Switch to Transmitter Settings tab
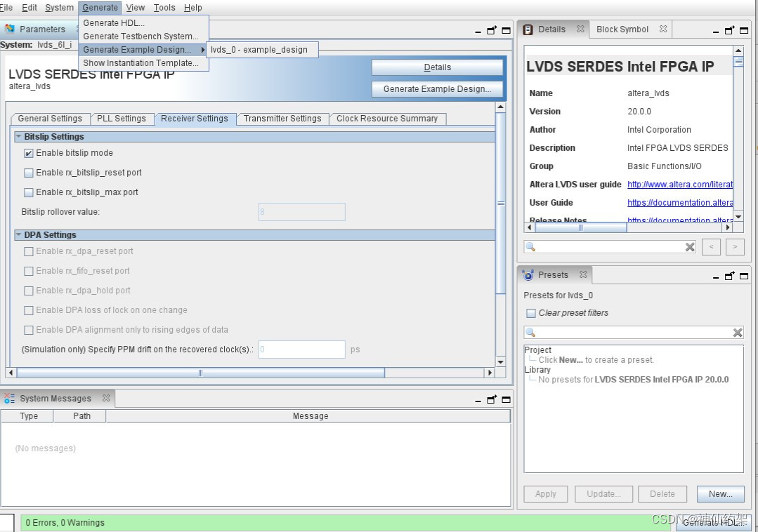This screenshot has height=532, width=758. (282, 119)
